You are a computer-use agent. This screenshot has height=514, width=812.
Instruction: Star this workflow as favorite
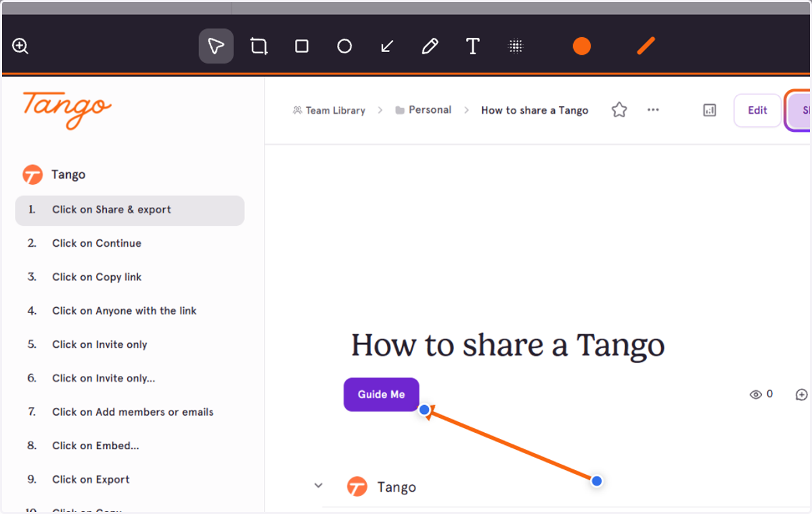point(619,110)
